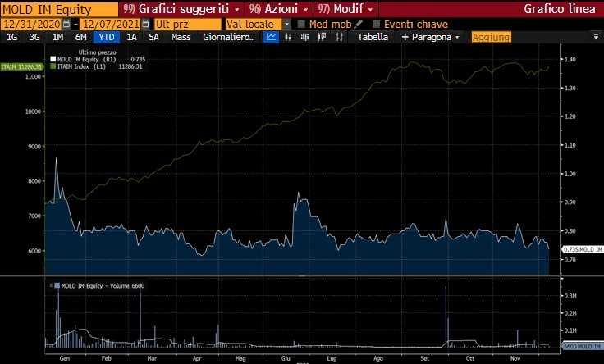Screen dimensions: 604x364
Task: Click the ITAIM 11286.31 left axis tag
Action: click(x=21, y=67)
